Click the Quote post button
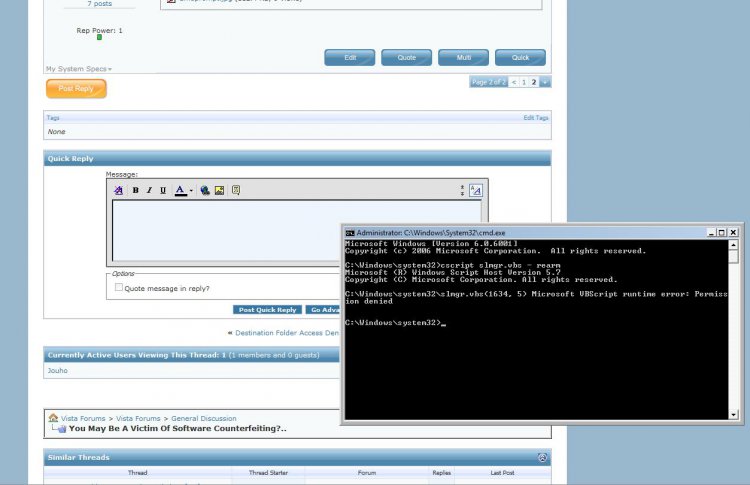This screenshot has width=750, height=485. (407, 57)
